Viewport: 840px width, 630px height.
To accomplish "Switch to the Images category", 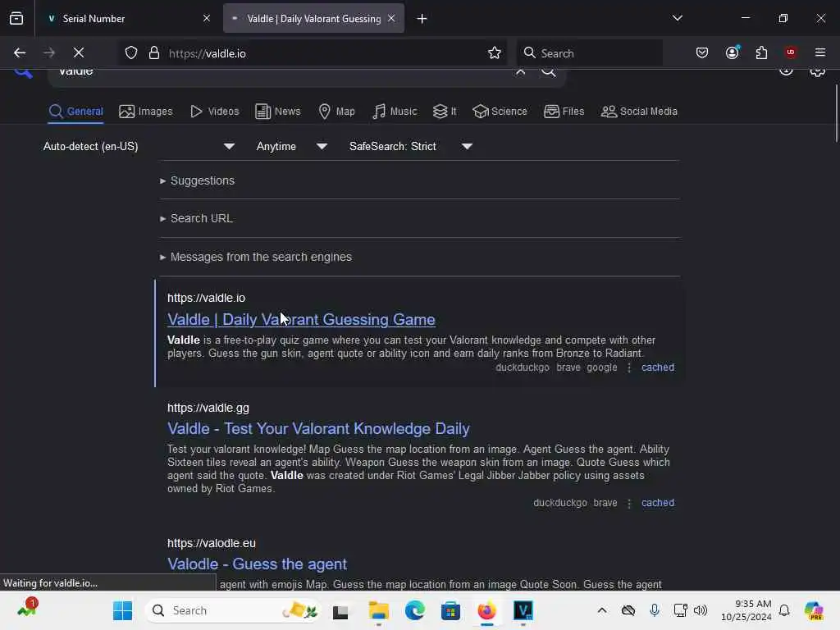I will tap(146, 112).
